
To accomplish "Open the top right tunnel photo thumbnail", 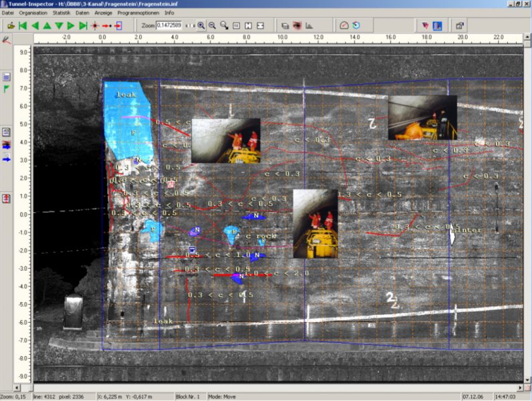I will [422, 118].
